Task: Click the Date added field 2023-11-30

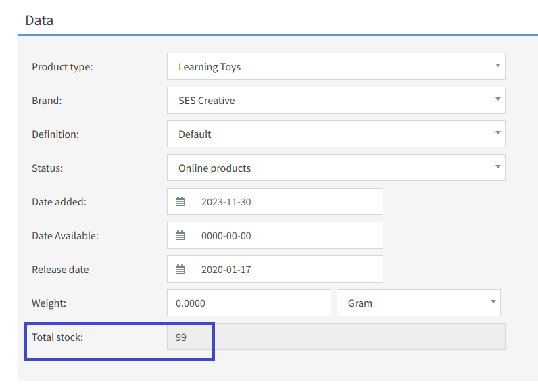Action: [x=288, y=201]
